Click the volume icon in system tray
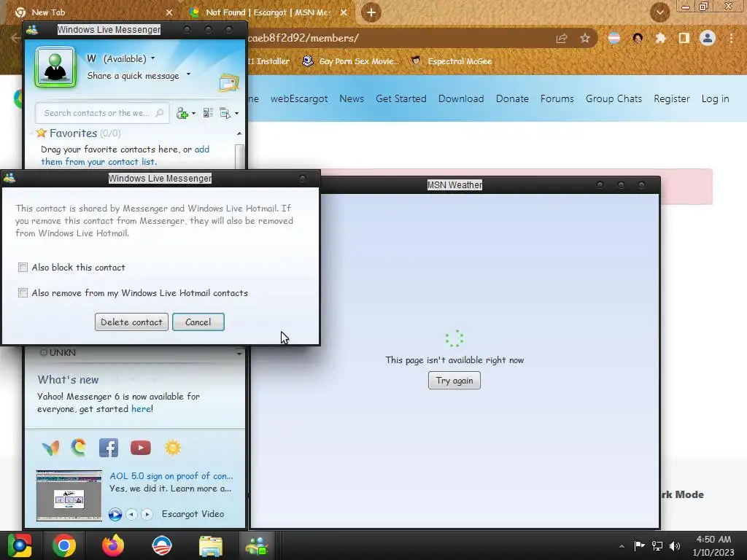The image size is (747, 560). point(675,546)
